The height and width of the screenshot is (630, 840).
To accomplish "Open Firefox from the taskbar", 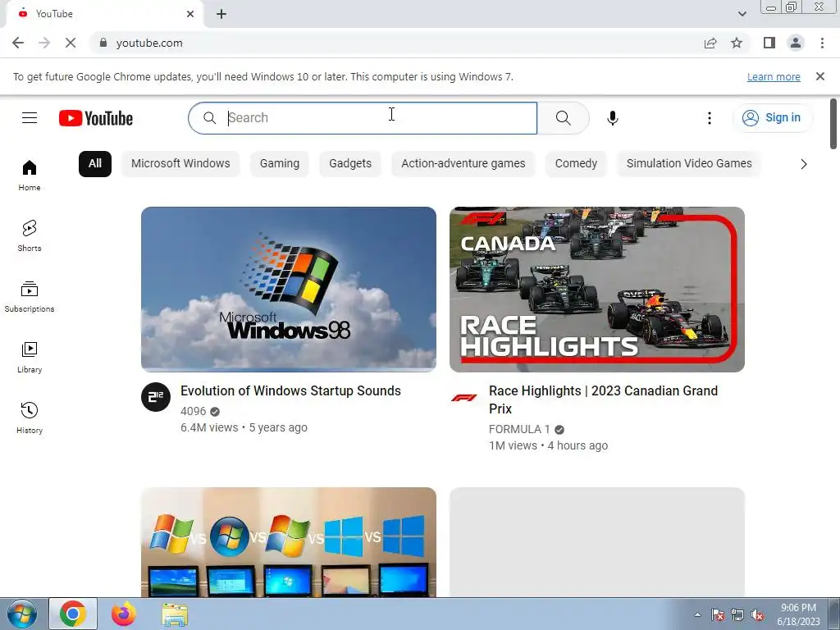I will (124, 614).
